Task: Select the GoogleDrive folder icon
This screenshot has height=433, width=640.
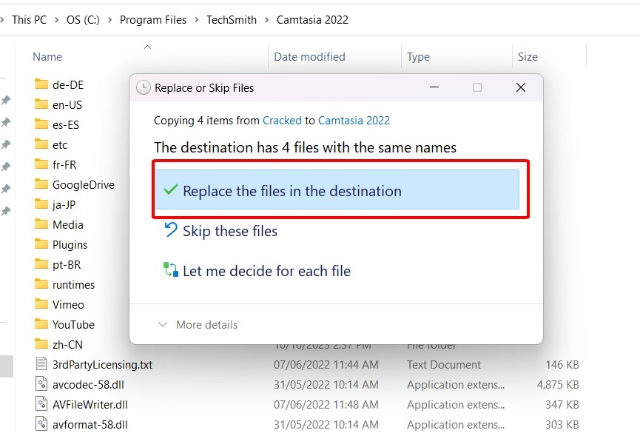Action: [41, 184]
